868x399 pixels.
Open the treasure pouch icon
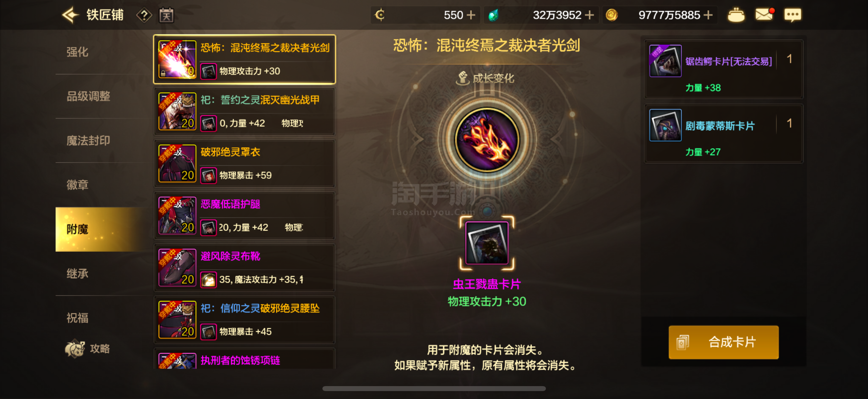(736, 15)
